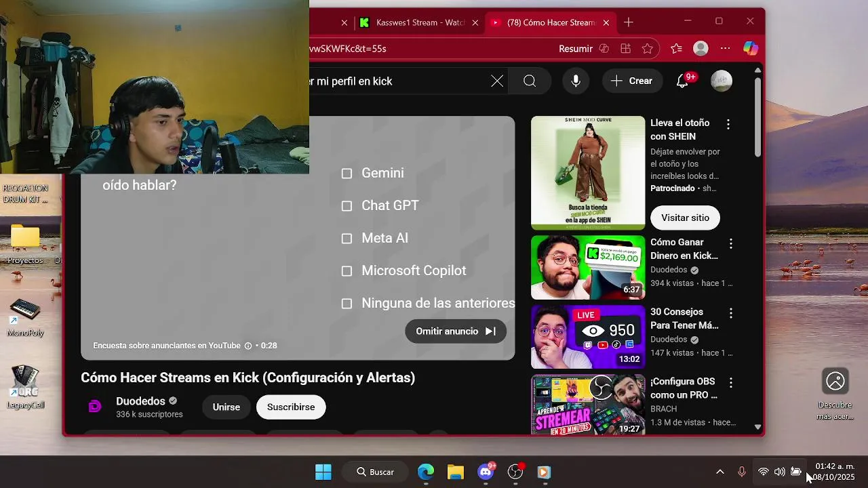Open Edge settings and more menu
868x488 pixels.
coord(726,49)
